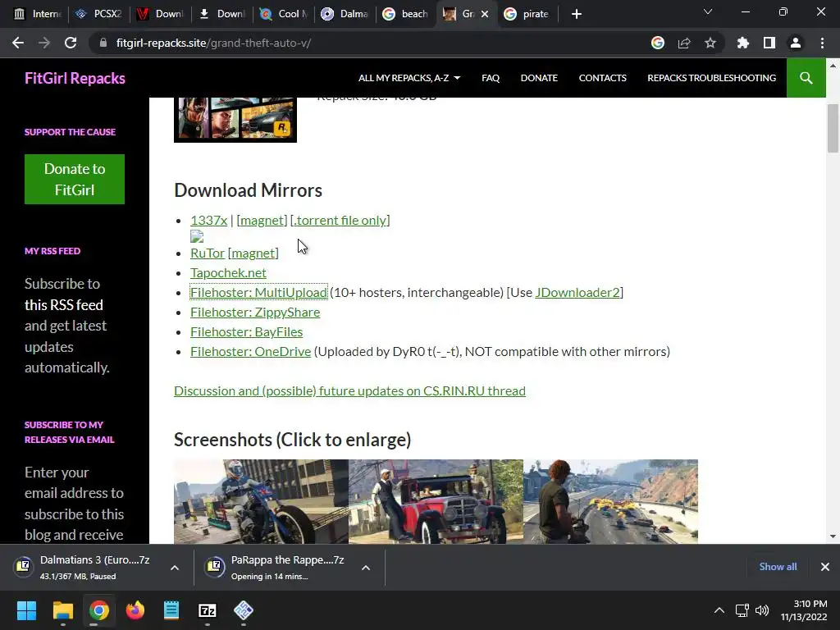Share this page using the share icon
The height and width of the screenshot is (630, 840).
point(684,43)
